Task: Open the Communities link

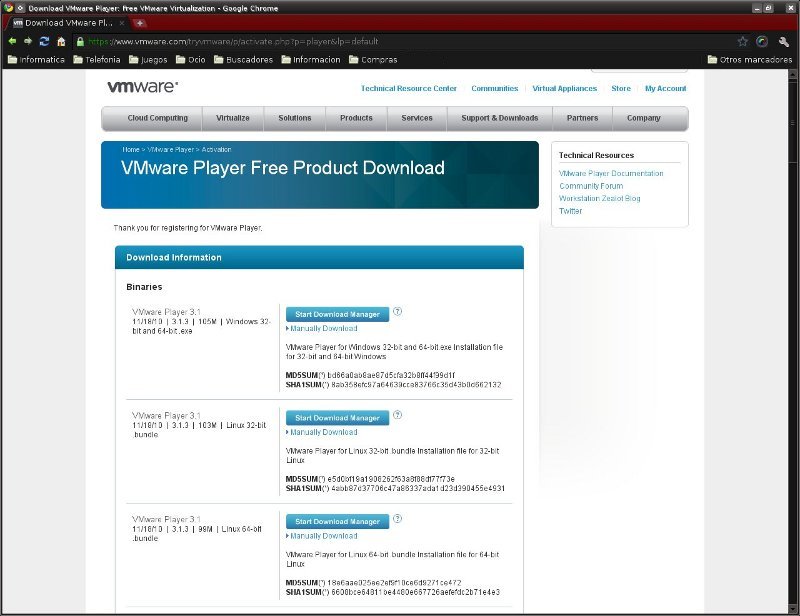Action: point(494,88)
